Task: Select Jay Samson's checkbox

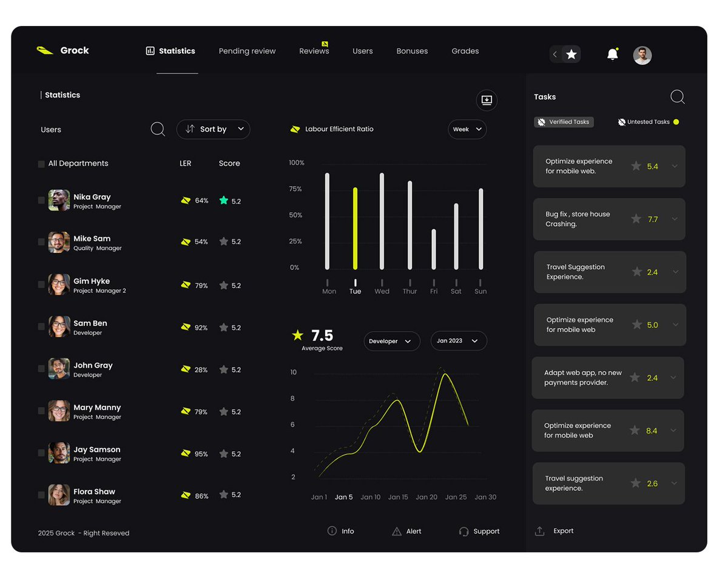Action: 41,453
